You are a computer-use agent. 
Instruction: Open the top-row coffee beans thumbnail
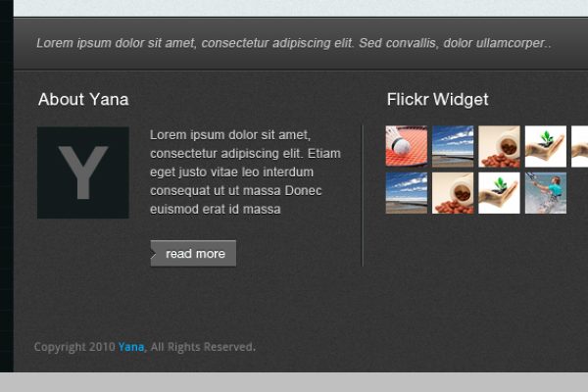500,146
